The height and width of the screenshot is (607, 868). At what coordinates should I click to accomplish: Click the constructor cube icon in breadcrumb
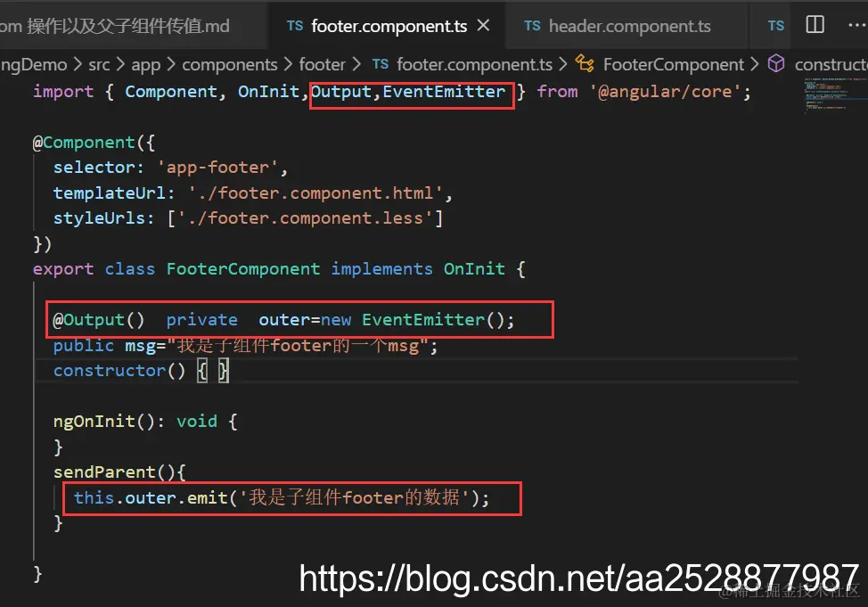776,63
